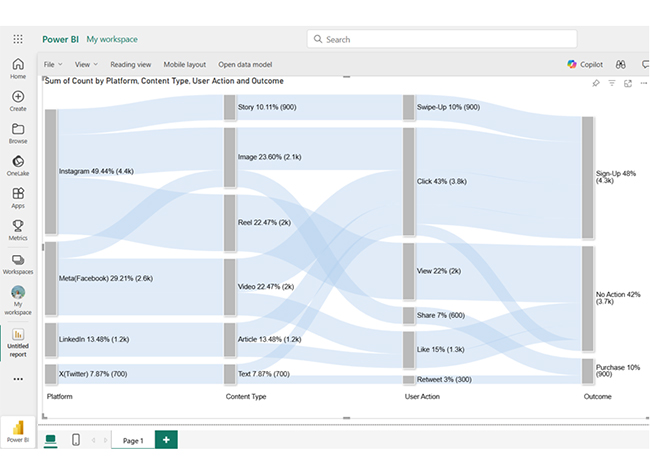Go to Home in sidebar
The image size is (650, 473).
point(18,68)
